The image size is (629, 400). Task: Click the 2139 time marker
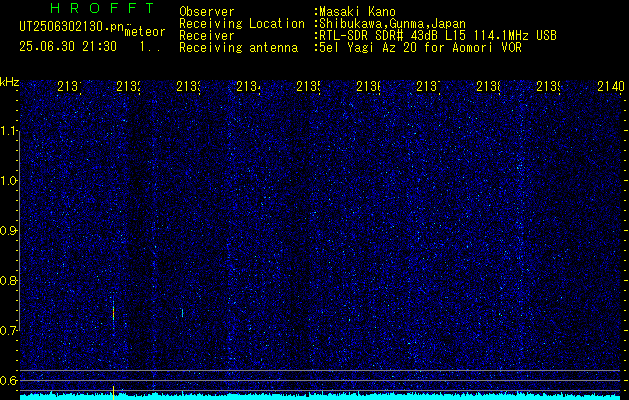[548, 86]
